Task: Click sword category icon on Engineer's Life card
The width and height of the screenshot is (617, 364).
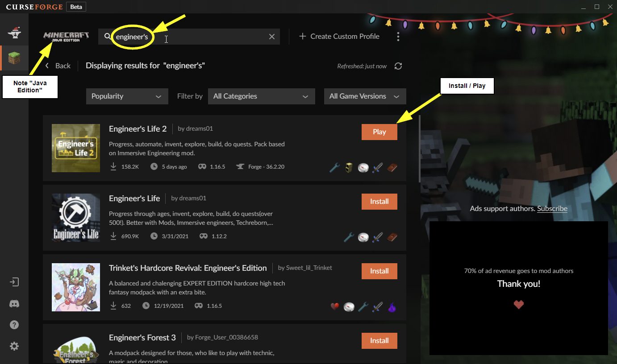Action: pos(377,237)
